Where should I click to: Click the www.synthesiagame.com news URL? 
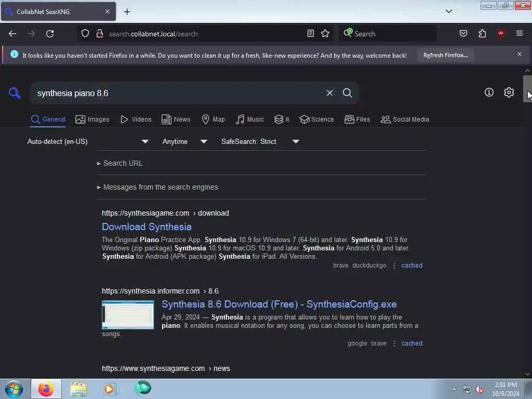coord(166,368)
